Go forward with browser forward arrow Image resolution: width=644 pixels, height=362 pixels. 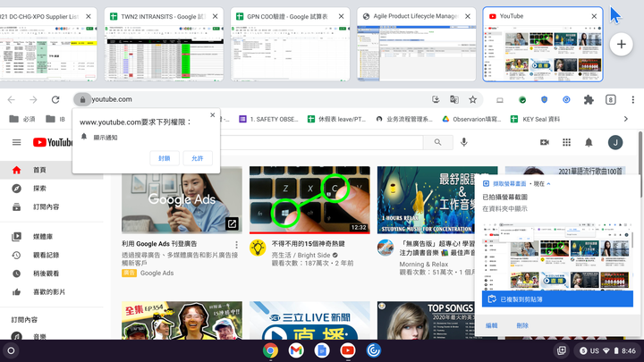(33, 99)
